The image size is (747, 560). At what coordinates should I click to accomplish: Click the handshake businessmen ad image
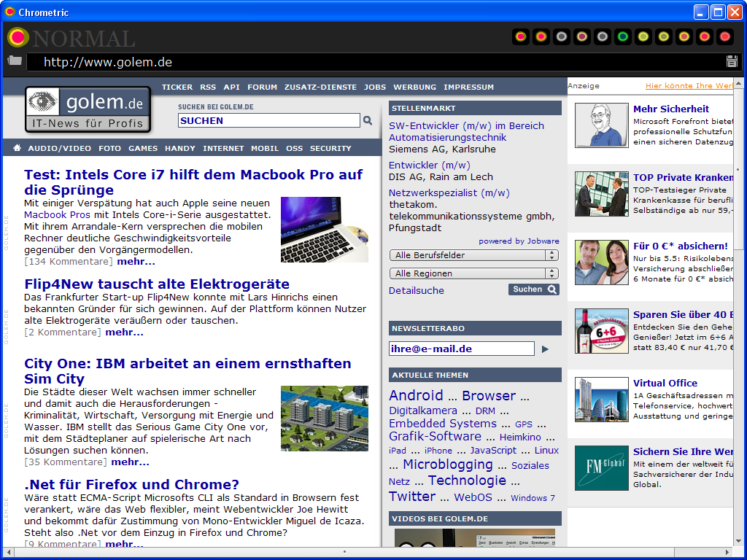click(x=602, y=194)
